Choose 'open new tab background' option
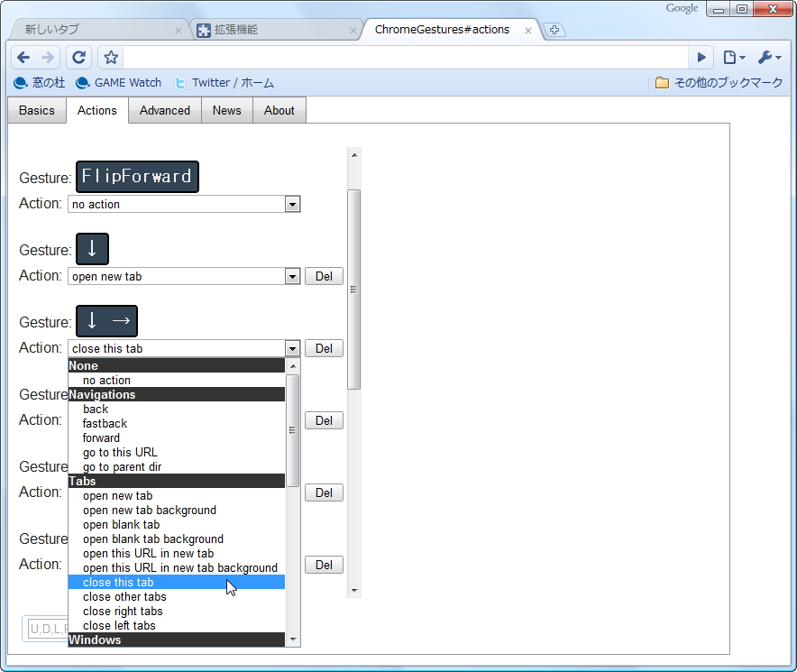The height and width of the screenshot is (672, 797). 177,510
